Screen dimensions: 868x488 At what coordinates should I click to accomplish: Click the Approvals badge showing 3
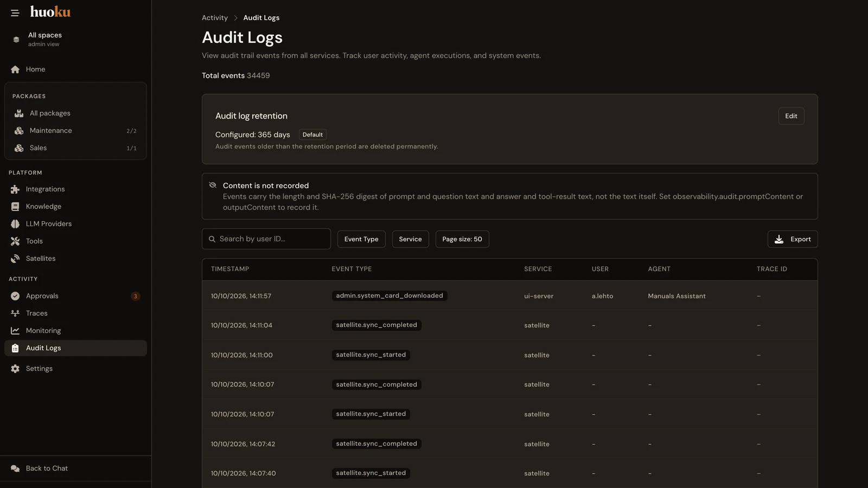136,296
